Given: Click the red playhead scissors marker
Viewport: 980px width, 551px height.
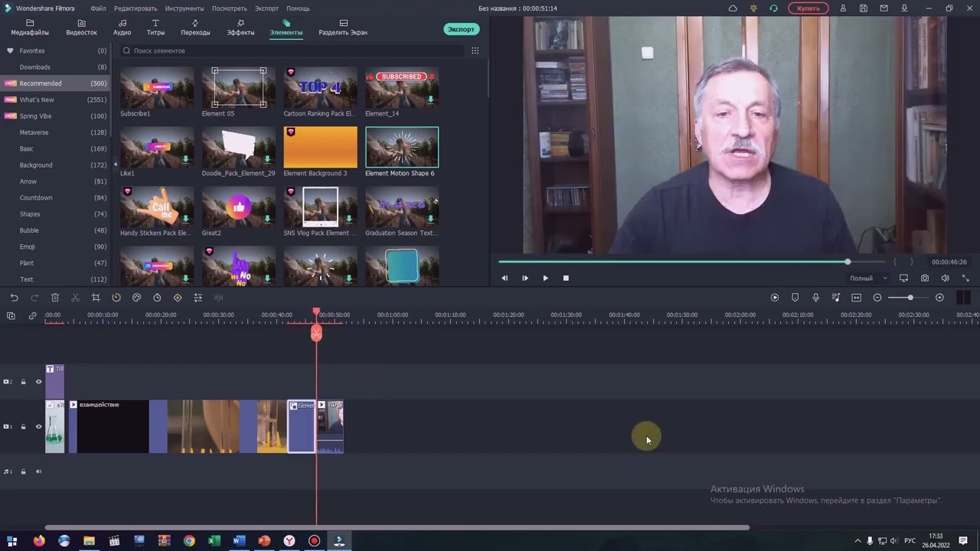Looking at the screenshot, I should (316, 334).
